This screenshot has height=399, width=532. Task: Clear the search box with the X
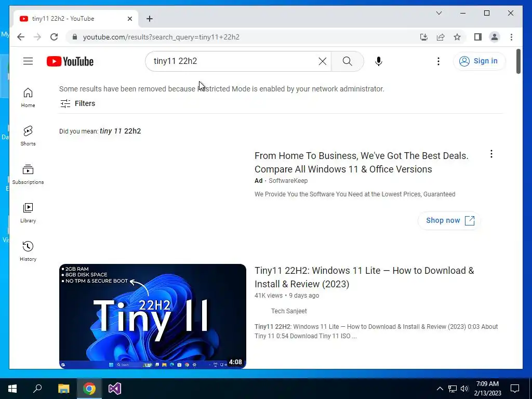point(322,61)
